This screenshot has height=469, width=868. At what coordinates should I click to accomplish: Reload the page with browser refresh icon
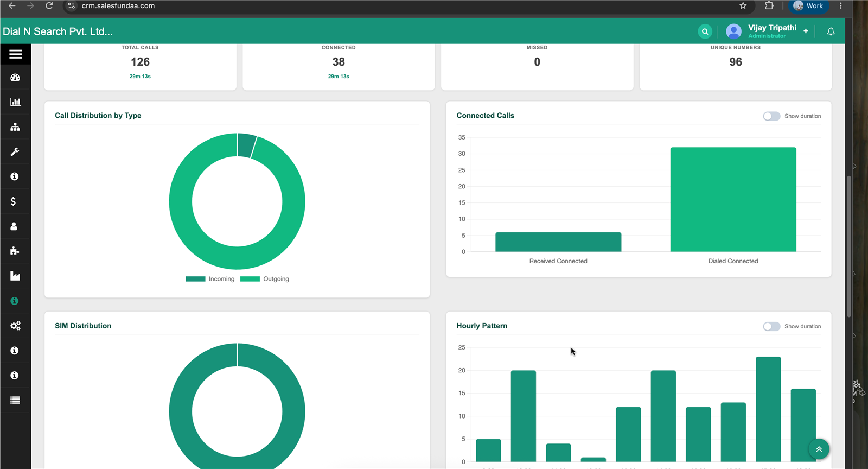[49, 5]
